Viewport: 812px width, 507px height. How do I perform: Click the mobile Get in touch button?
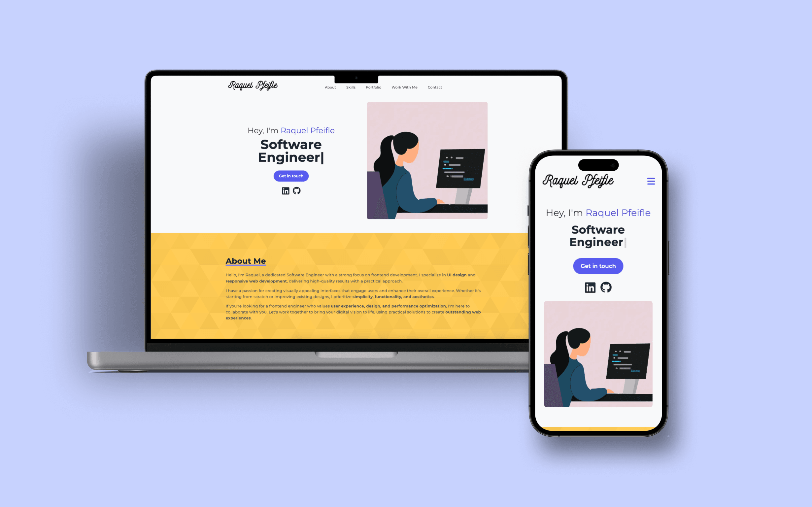click(597, 266)
